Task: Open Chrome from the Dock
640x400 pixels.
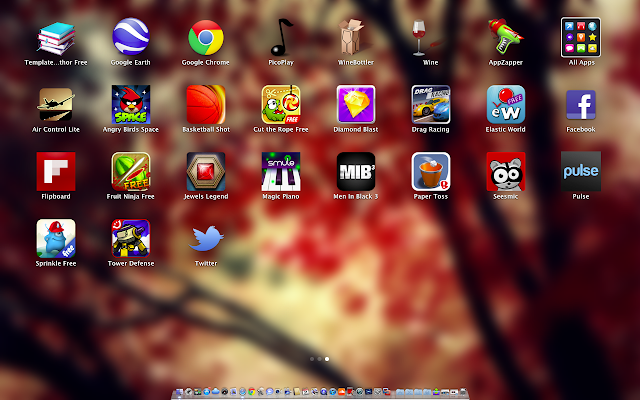Action: [x=251, y=392]
